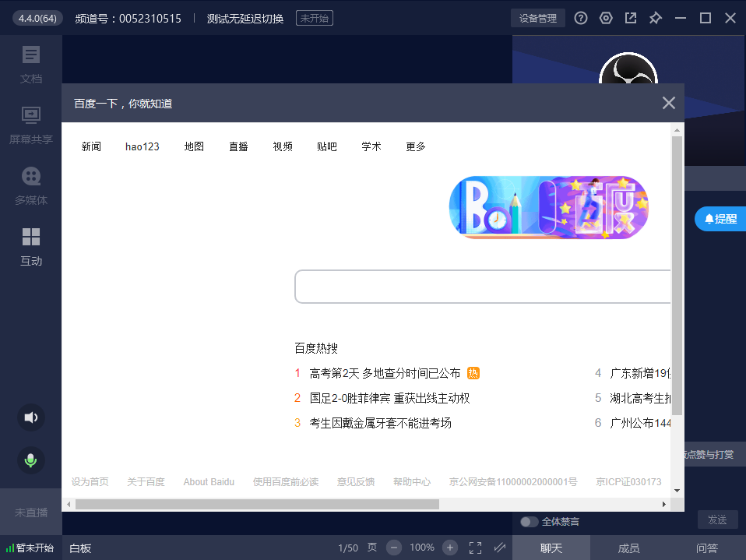Open hot search 高考第2天 多地查分时间已公布
The image size is (746, 560).
click(385, 374)
